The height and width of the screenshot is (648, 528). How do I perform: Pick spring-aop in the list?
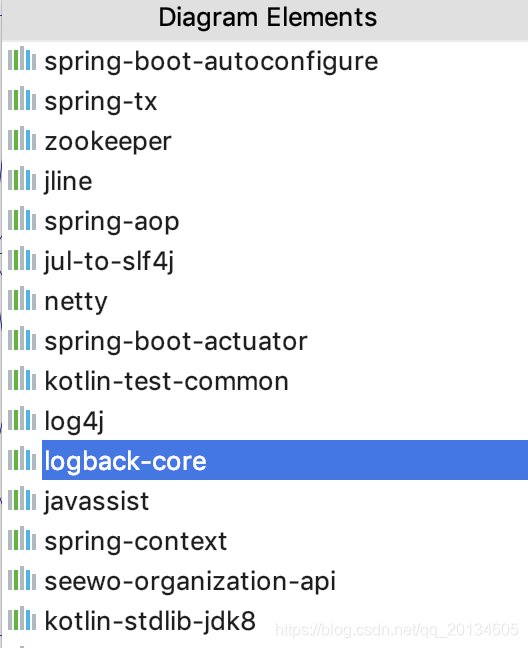click(x=265, y=221)
